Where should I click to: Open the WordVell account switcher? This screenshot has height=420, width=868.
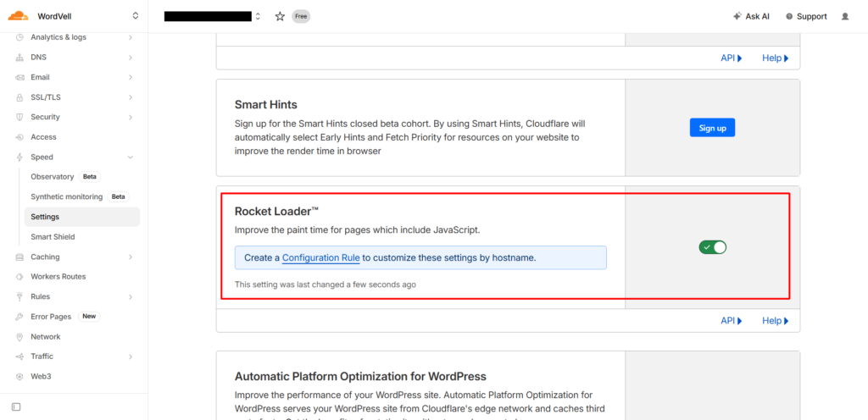[x=136, y=16]
